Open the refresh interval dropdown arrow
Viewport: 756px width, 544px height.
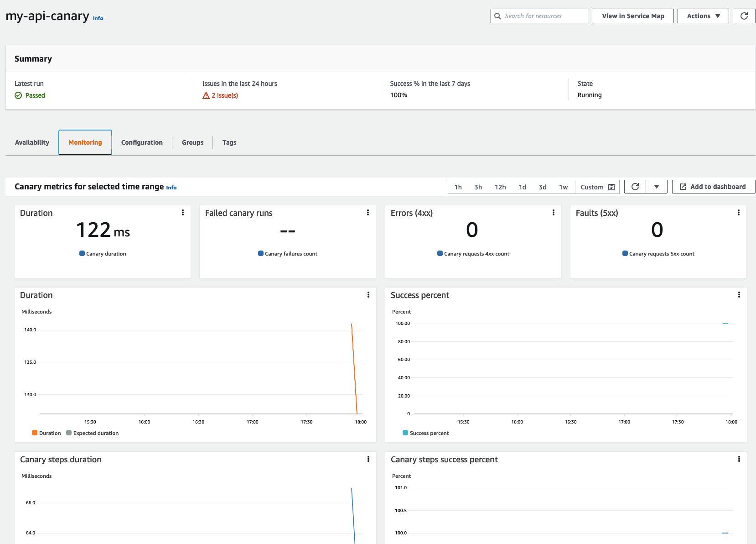pyautogui.click(x=656, y=187)
